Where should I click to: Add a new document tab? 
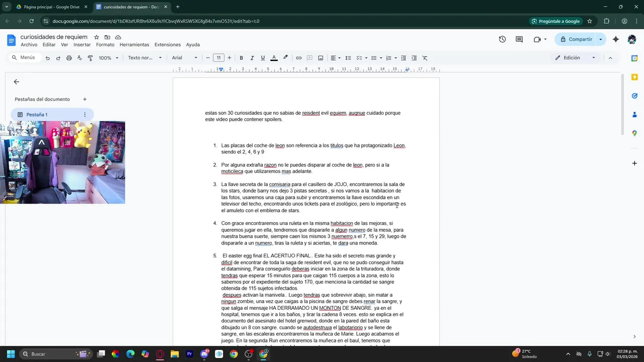[x=85, y=99]
